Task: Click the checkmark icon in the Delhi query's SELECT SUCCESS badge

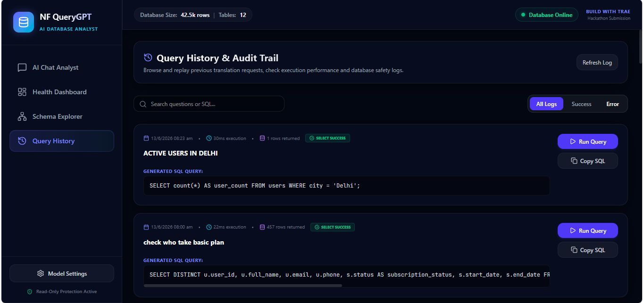Action: (x=312, y=138)
